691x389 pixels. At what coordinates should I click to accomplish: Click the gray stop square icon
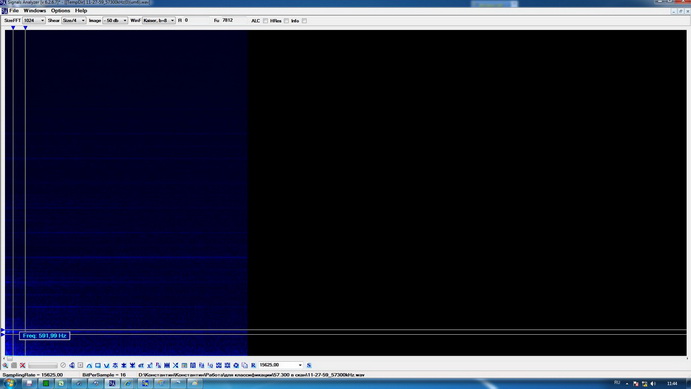tap(14, 365)
